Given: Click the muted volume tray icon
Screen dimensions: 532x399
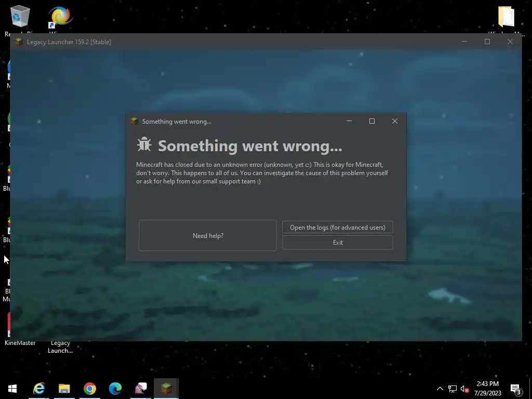Looking at the screenshot, I should [x=464, y=389].
